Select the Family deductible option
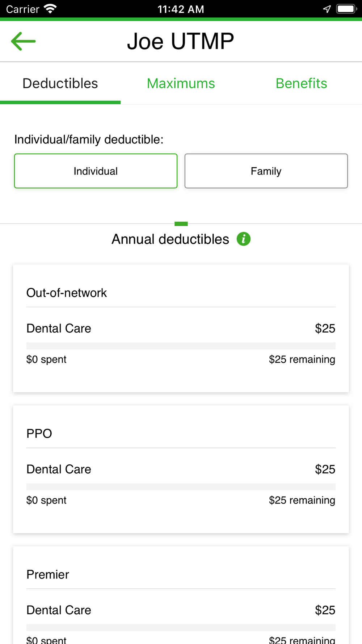The height and width of the screenshot is (644, 362). click(x=266, y=171)
